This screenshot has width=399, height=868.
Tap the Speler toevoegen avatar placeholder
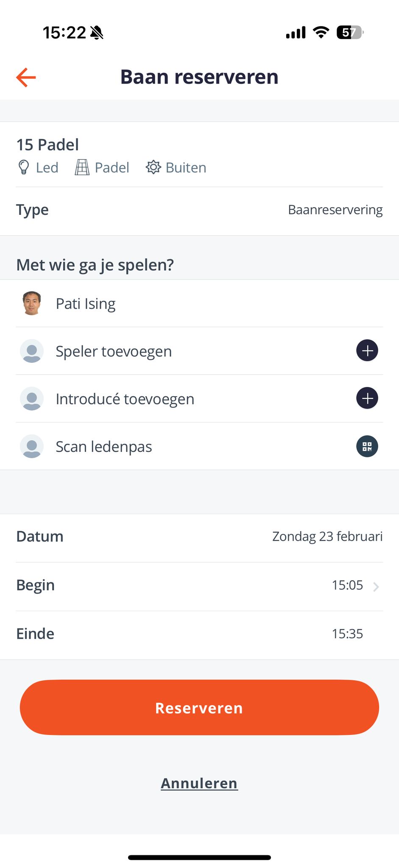(32, 351)
